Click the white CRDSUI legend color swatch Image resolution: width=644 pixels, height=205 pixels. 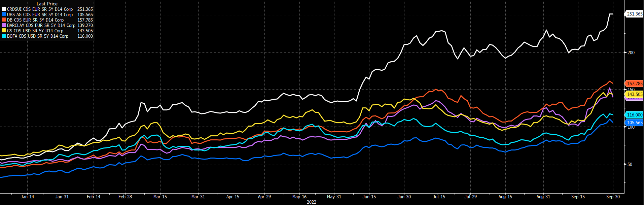(x=4, y=9)
